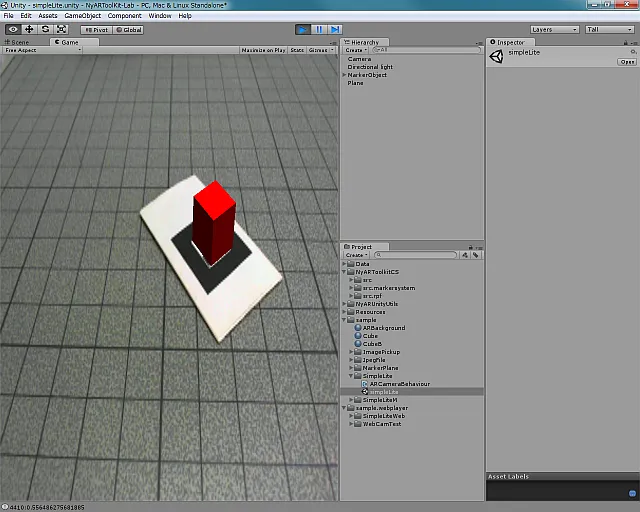Open Project Create dropdown

pyautogui.click(x=356, y=255)
